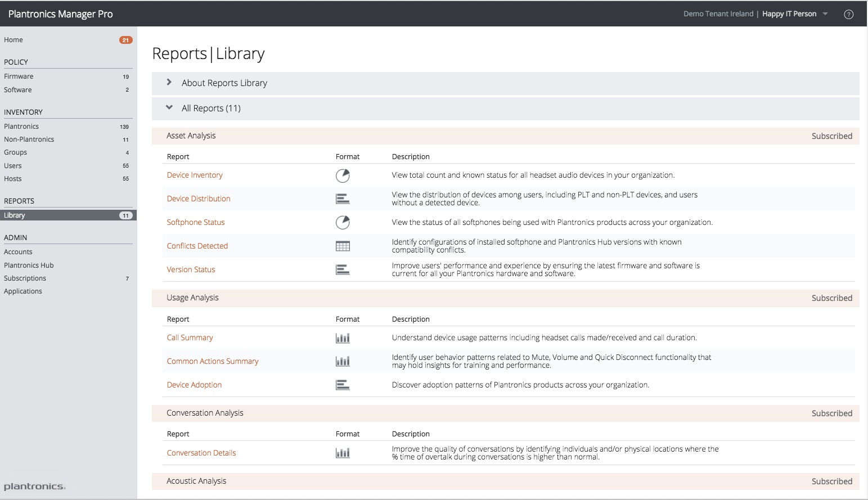Screen dimensions: 868x500
Task: Open Firmware policy page
Action: click(19, 76)
